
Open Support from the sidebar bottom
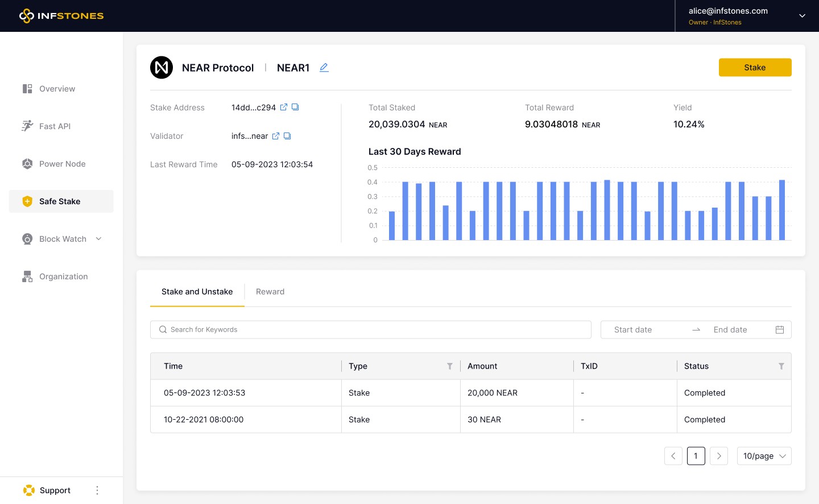point(55,490)
